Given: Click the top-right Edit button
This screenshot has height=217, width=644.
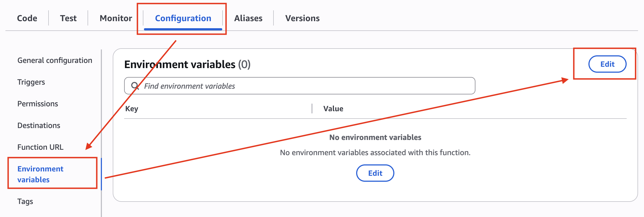Looking at the screenshot, I should 607,64.
